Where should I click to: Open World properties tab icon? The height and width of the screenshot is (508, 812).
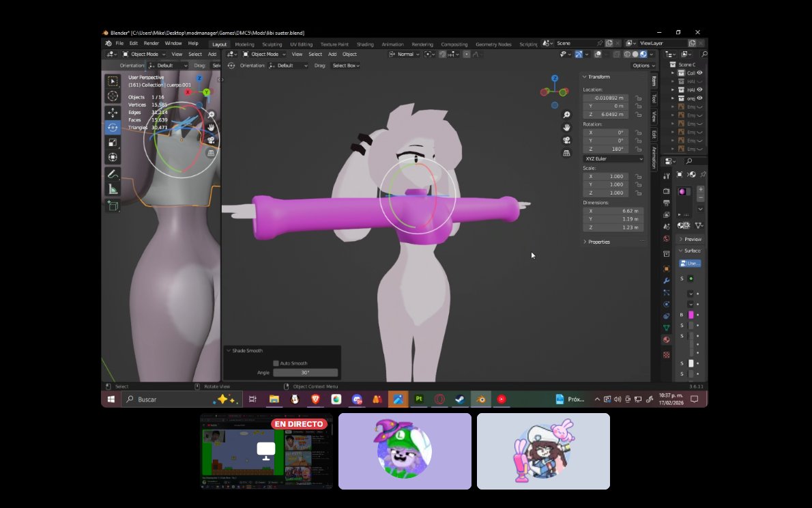(667, 239)
